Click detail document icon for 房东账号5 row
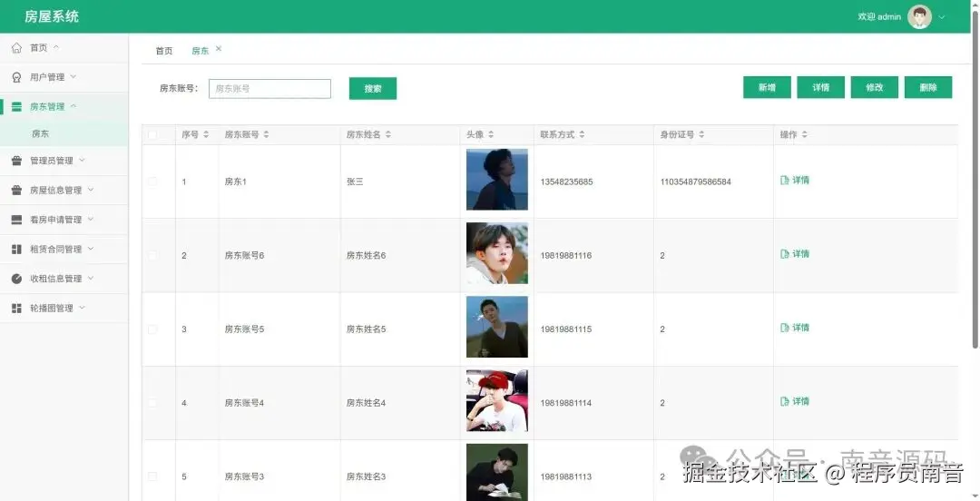Viewport: 980px width, 501px height. pyautogui.click(x=785, y=328)
